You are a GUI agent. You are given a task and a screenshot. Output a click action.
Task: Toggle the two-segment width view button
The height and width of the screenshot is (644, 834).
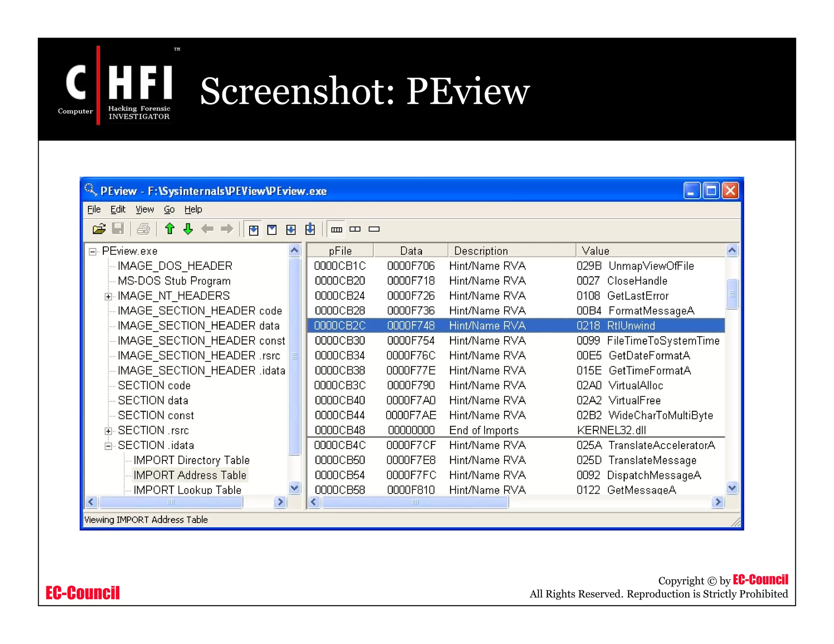tap(355, 230)
